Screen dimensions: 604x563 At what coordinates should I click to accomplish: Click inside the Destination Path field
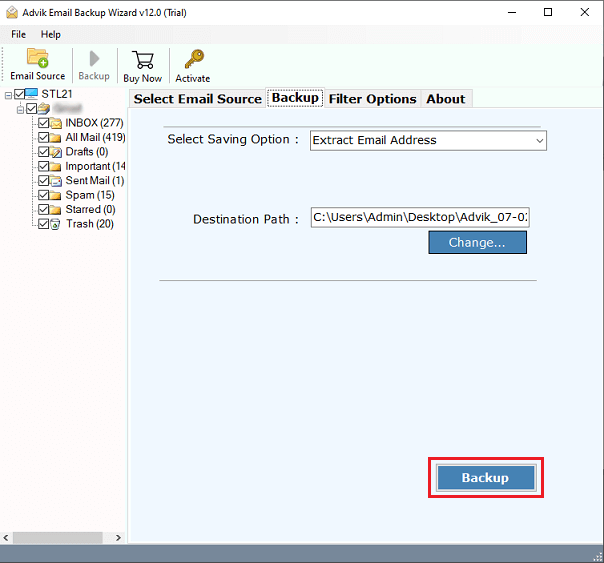(420, 217)
